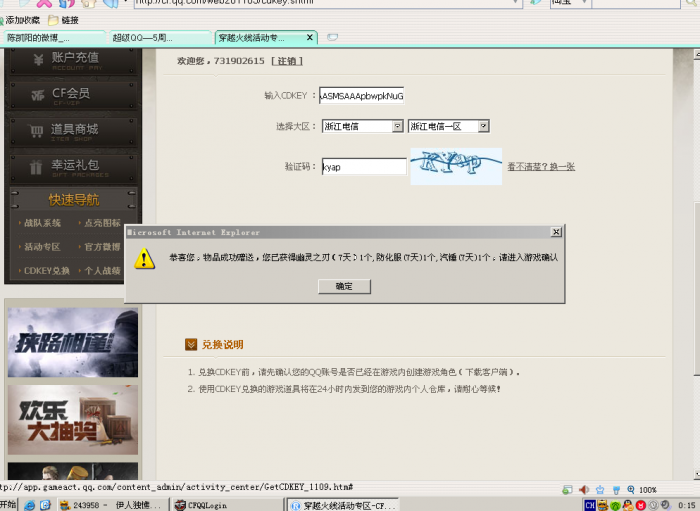Click the CDKEY input field
The height and width of the screenshot is (511, 700).
click(x=362, y=96)
